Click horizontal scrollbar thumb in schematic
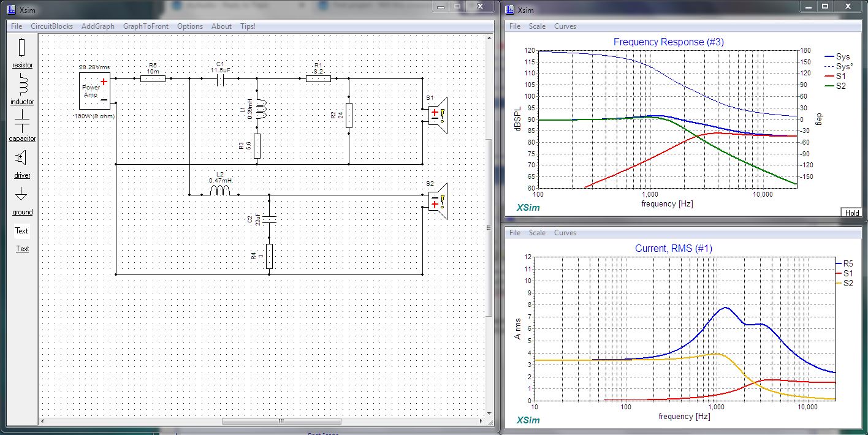The width and height of the screenshot is (868, 435). 281,421
